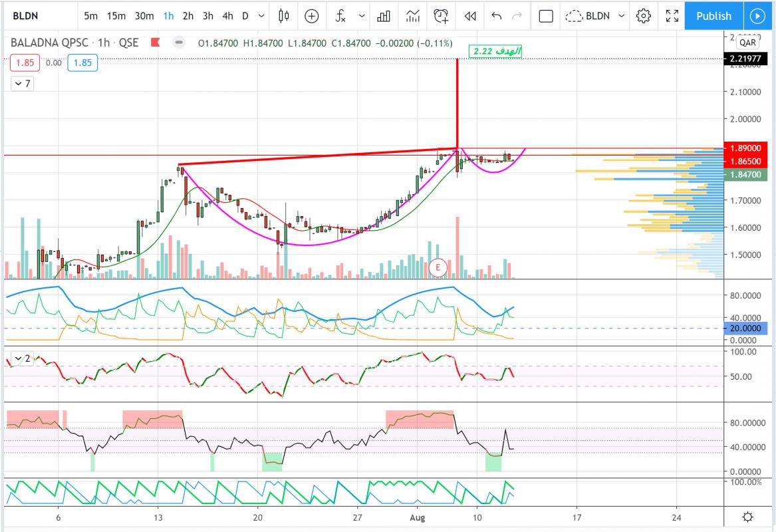Select the 1h timeframe
The width and height of the screenshot is (776, 532).
point(168,16)
